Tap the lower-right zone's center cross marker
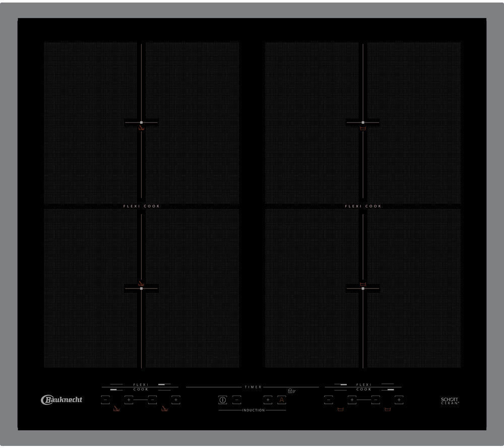Screen dimensions: 504x448 pos(363,289)
